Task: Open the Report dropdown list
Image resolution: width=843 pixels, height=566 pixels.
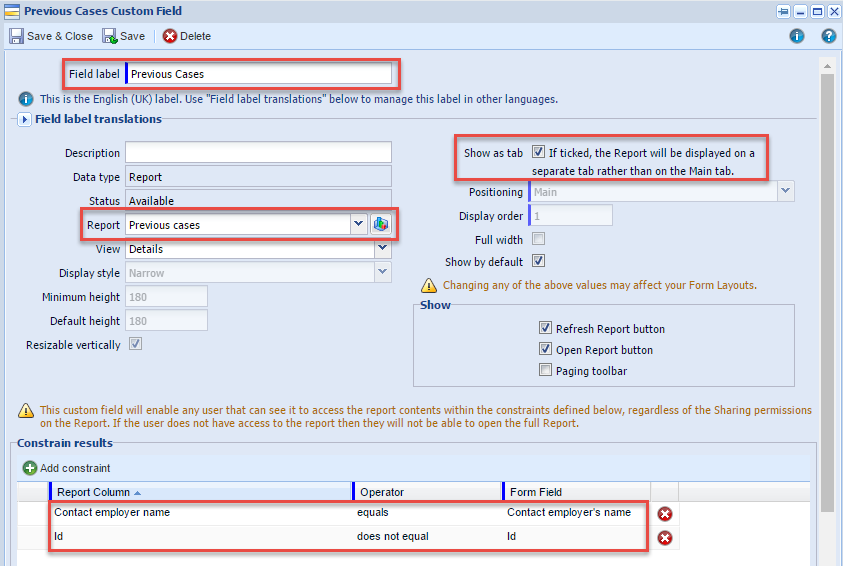Action: pos(358,224)
